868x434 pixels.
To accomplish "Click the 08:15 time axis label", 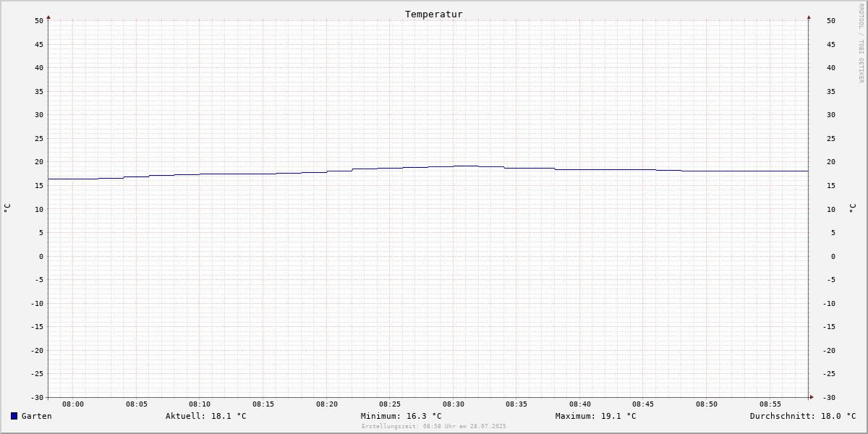I will (x=263, y=404).
